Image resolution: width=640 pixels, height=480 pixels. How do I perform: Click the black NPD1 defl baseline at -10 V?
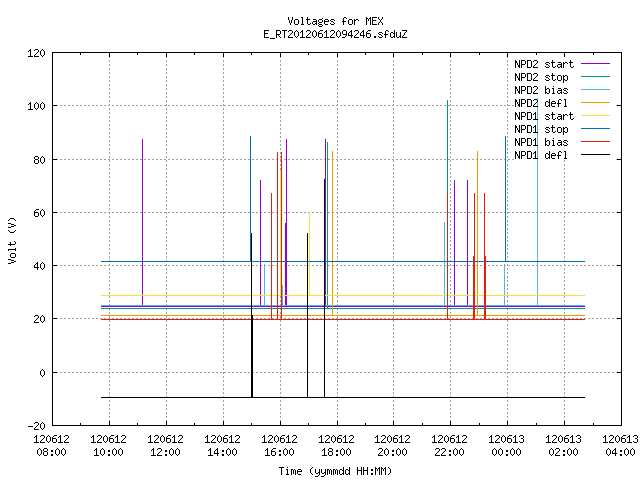[x=343, y=397]
